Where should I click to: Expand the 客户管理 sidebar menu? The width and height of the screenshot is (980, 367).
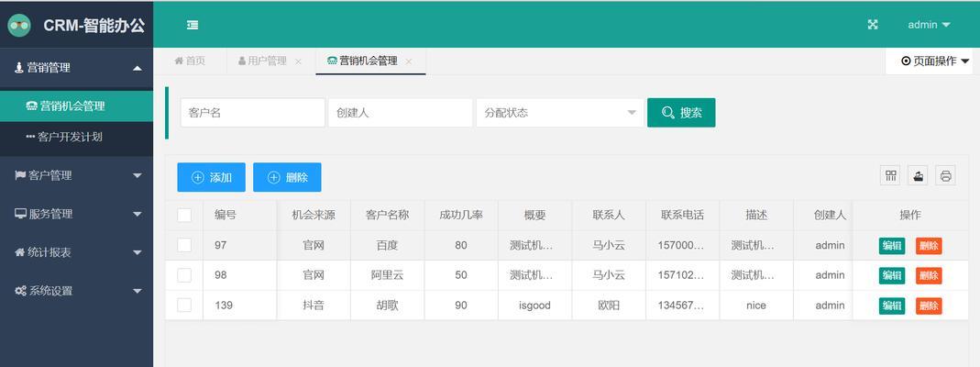[76, 175]
